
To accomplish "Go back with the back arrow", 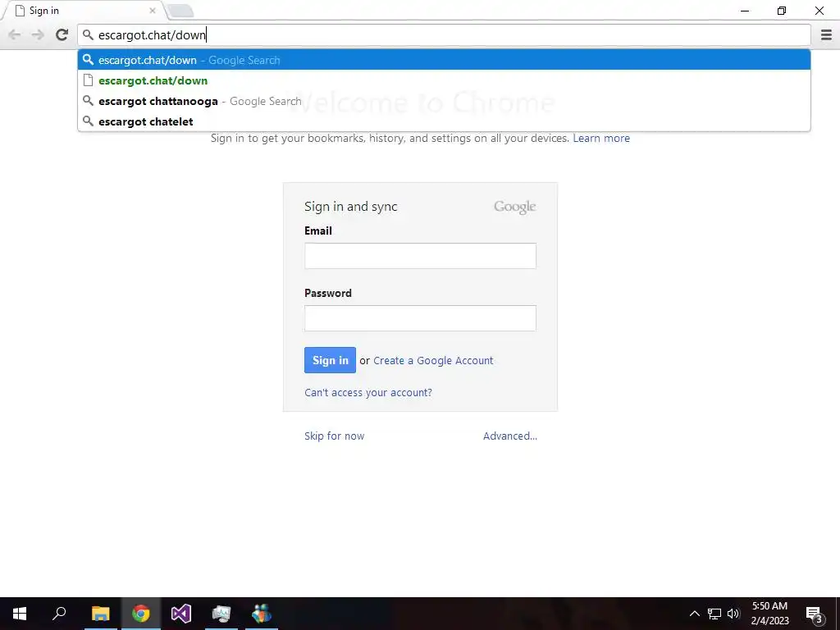I will point(15,34).
